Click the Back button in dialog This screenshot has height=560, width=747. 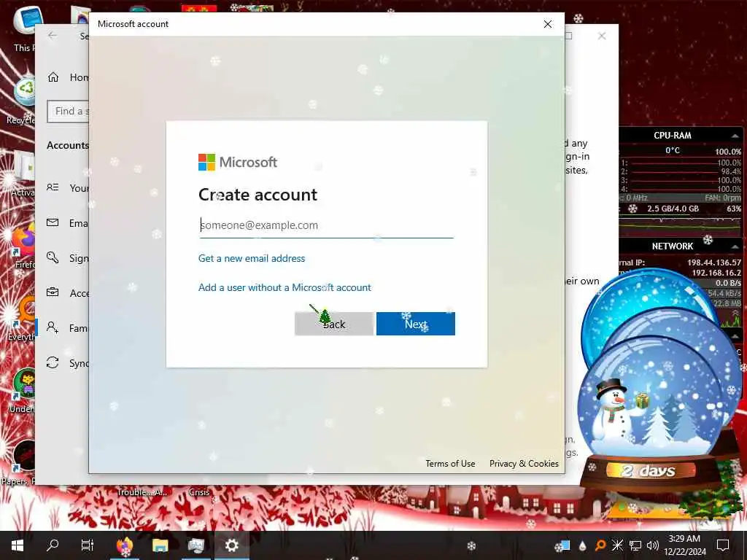click(x=334, y=324)
